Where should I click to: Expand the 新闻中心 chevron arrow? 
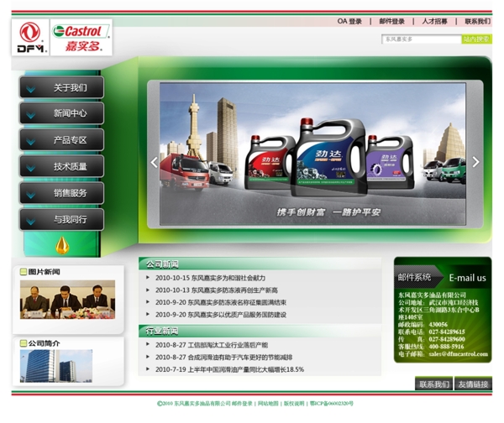coord(31,115)
